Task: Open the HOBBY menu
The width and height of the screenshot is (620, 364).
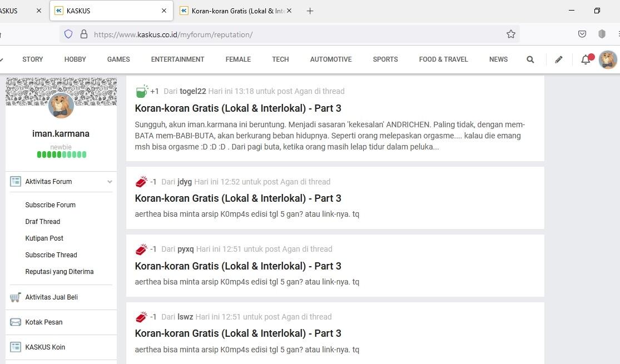Action: pos(75,59)
